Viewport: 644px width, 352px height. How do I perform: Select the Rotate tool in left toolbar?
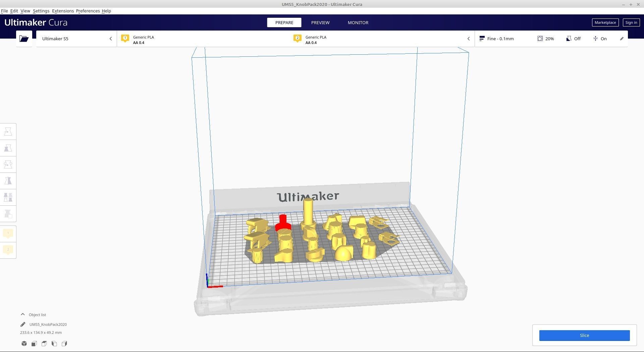click(x=8, y=164)
